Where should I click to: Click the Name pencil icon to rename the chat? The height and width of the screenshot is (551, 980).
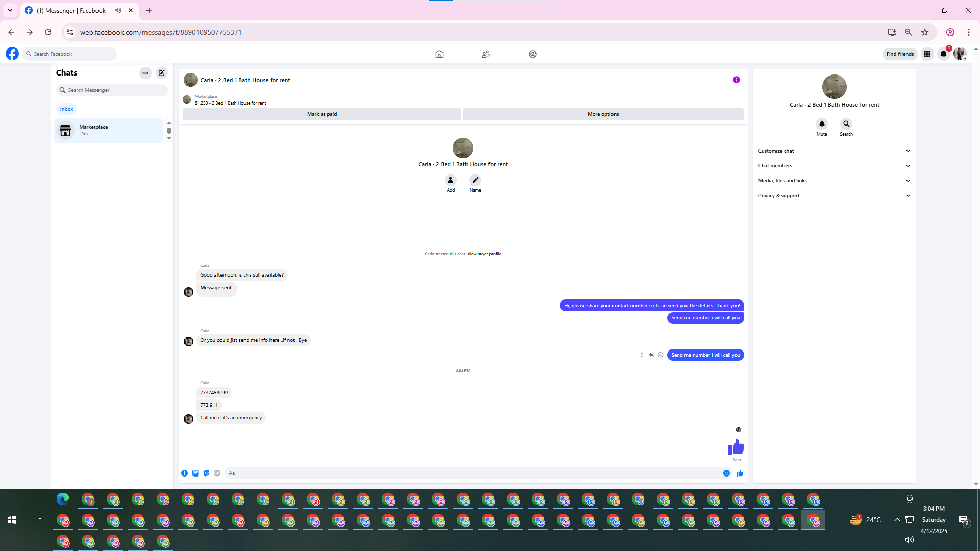(475, 180)
